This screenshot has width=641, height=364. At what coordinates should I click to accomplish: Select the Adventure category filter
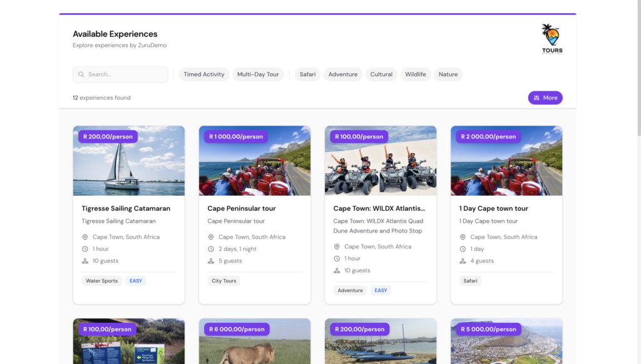point(343,74)
